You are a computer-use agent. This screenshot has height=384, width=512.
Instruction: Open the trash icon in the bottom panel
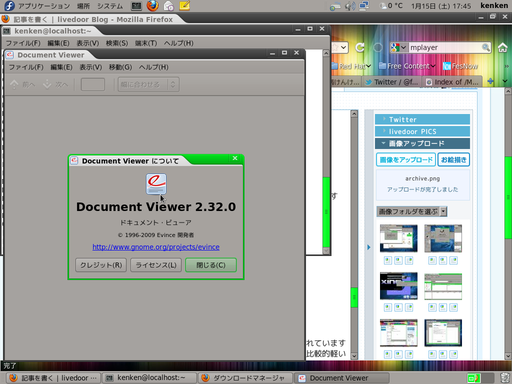point(505,378)
